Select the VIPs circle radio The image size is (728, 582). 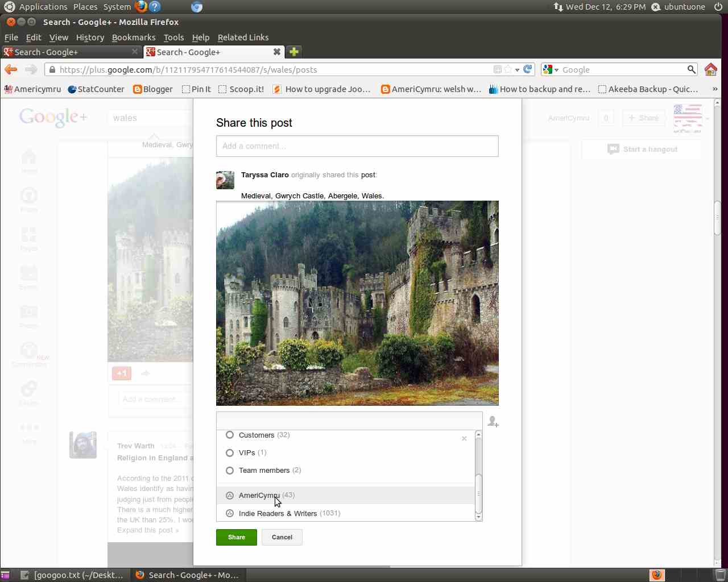230,453
